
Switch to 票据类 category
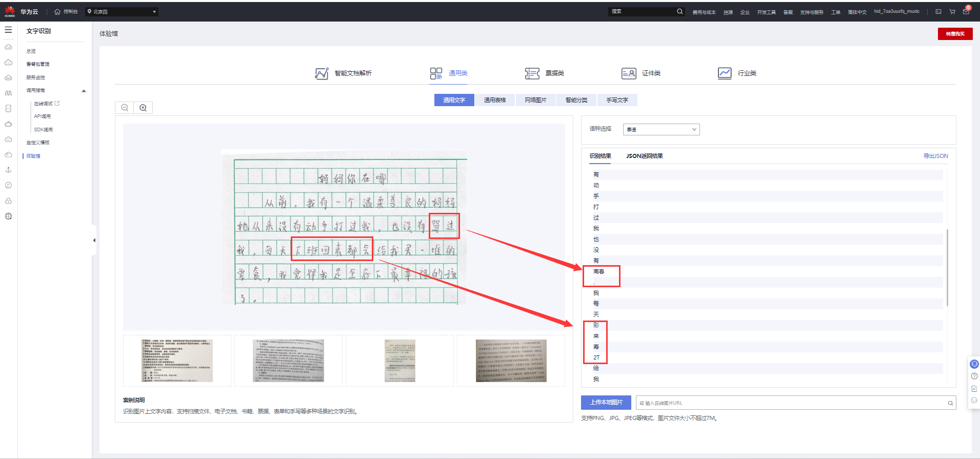point(544,73)
